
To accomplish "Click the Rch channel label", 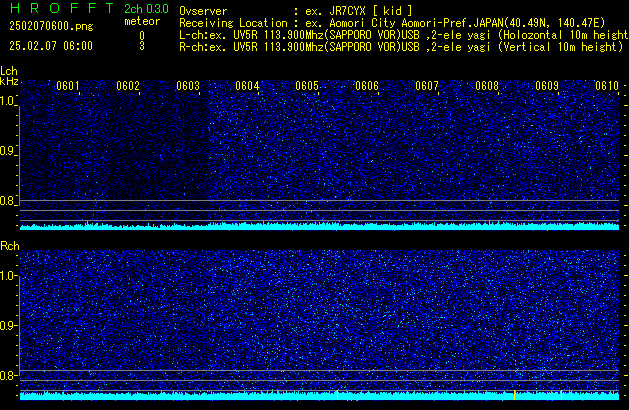I will (x=10, y=246).
